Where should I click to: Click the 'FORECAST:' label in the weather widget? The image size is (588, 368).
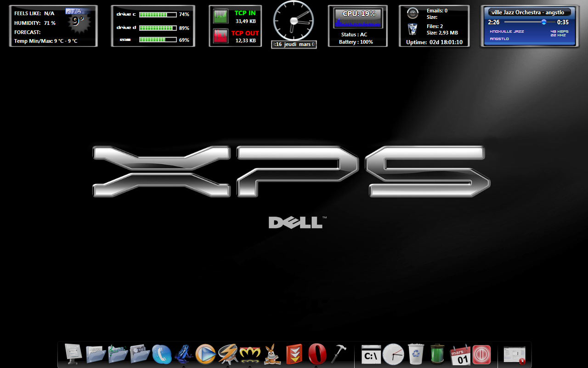tap(28, 32)
